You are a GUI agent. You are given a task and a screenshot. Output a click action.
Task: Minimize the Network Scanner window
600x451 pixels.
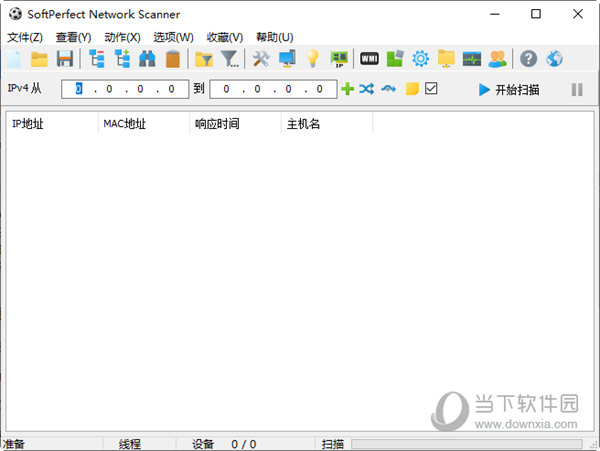(495, 14)
